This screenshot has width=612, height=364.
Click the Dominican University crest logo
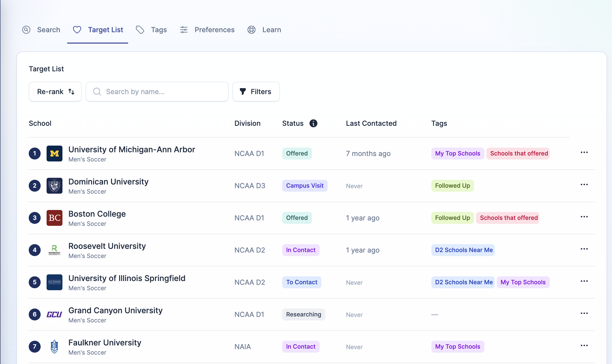(x=55, y=186)
